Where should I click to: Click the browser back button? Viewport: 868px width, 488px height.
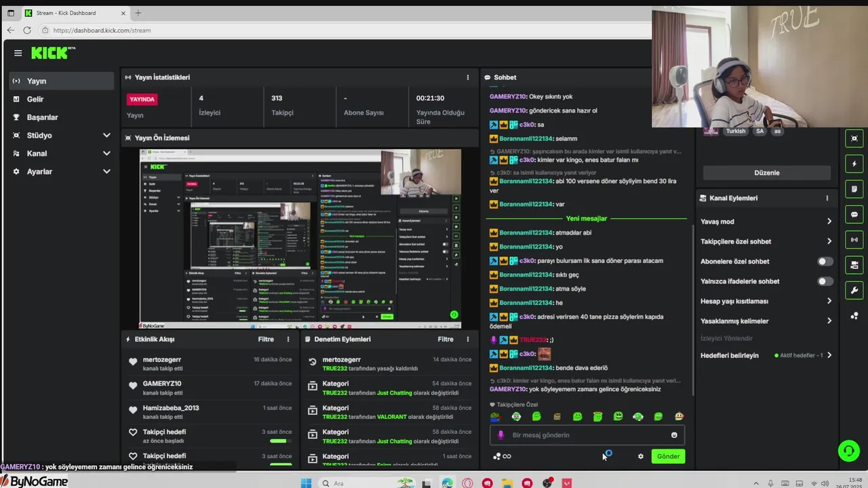pyautogui.click(x=10, y=30)
